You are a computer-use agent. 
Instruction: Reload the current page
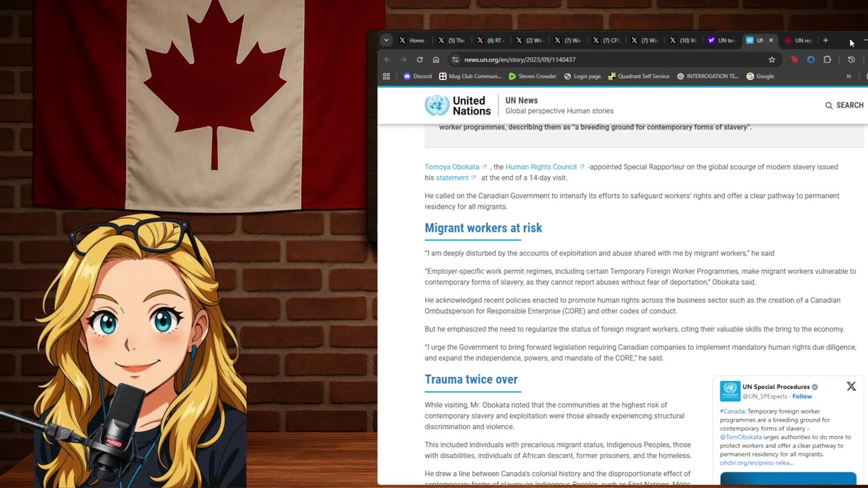420,60
